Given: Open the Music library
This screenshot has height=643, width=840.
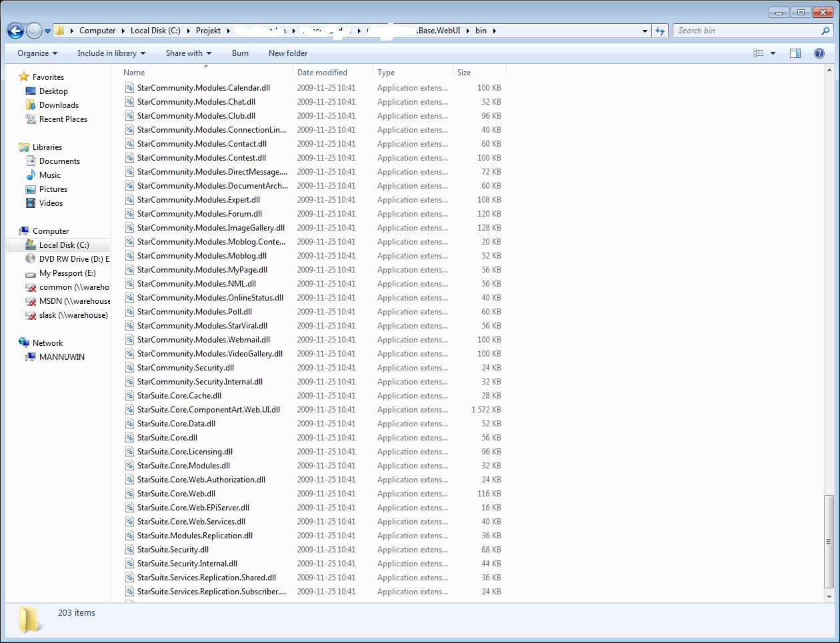Looking at the screenshot, I should tap(49, 175).
